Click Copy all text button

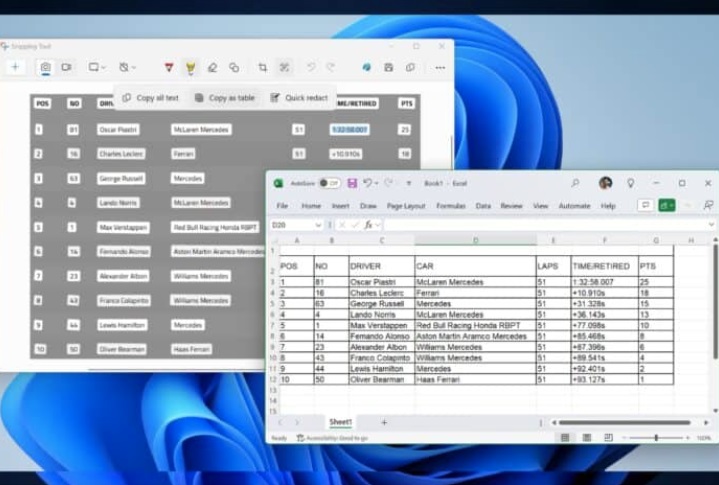click(150, 98)
